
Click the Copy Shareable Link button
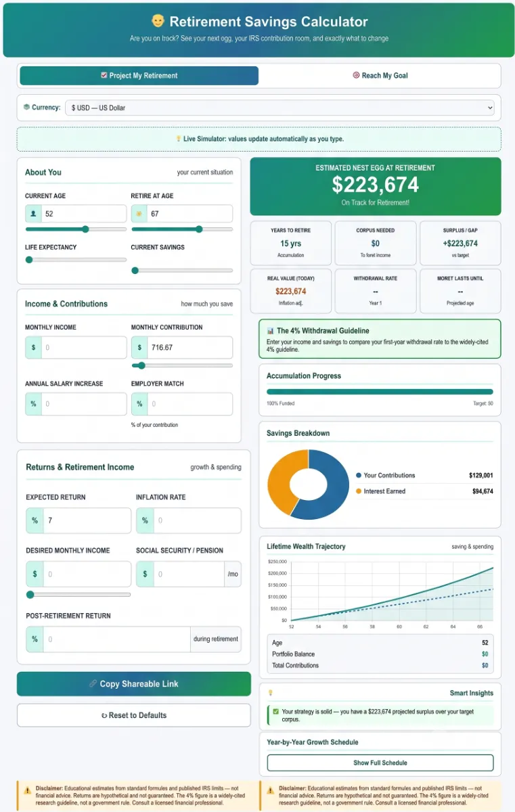pyautogui.click(x=134, y=684)
